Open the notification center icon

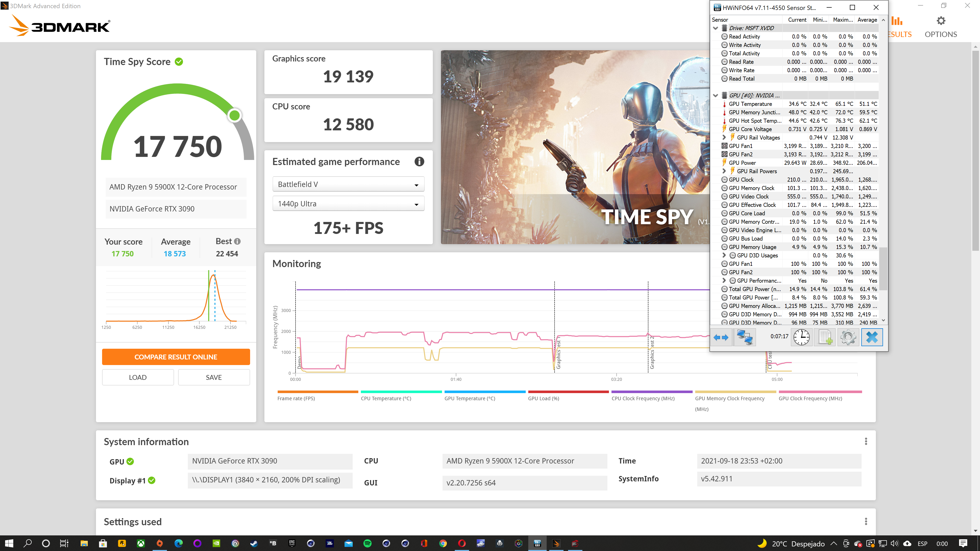tap(963, 543)
